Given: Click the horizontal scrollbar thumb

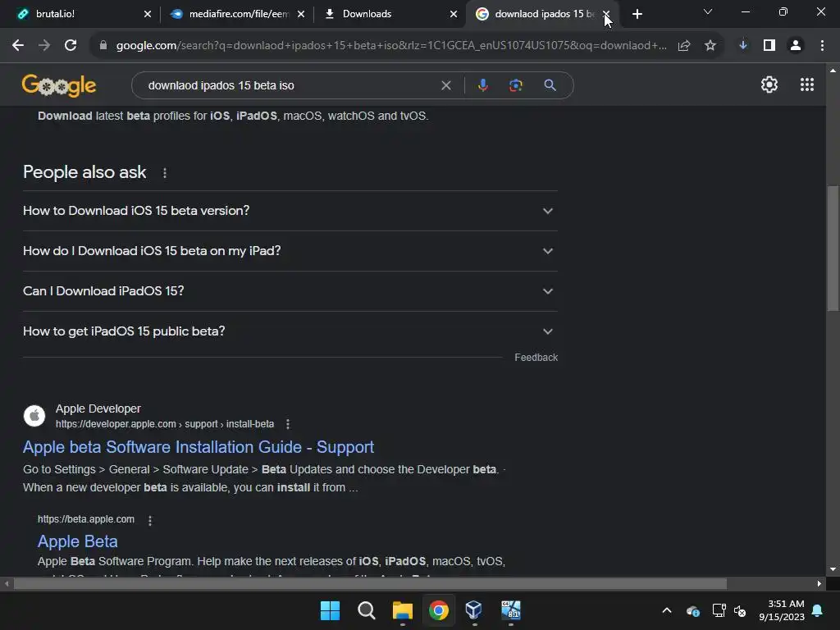Looking at the screenshot, I should tap(370, 583).
